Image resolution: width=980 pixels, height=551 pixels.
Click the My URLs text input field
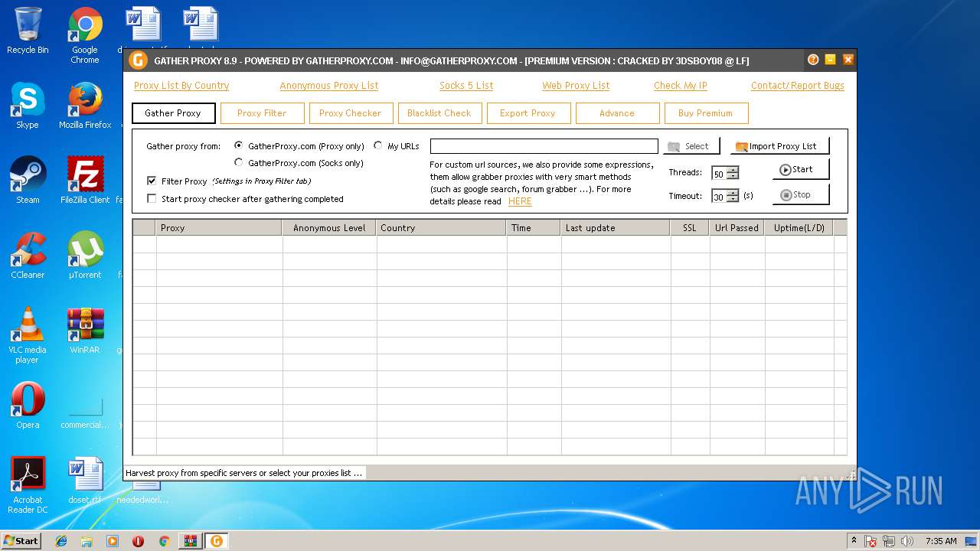[x=544, y=146]
